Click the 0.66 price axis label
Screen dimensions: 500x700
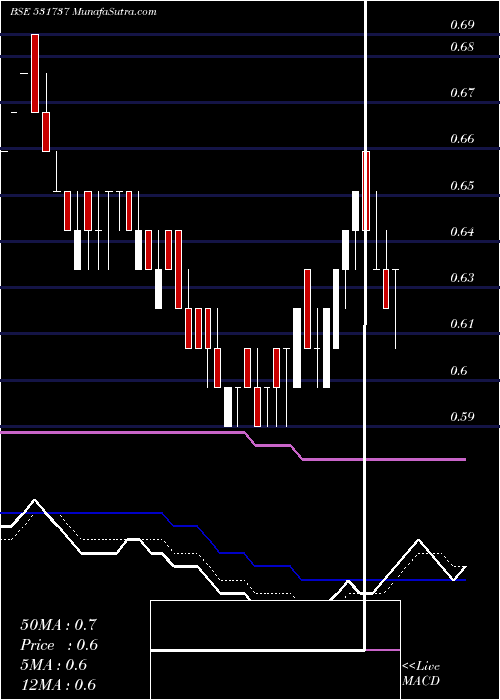pos(462,139)
